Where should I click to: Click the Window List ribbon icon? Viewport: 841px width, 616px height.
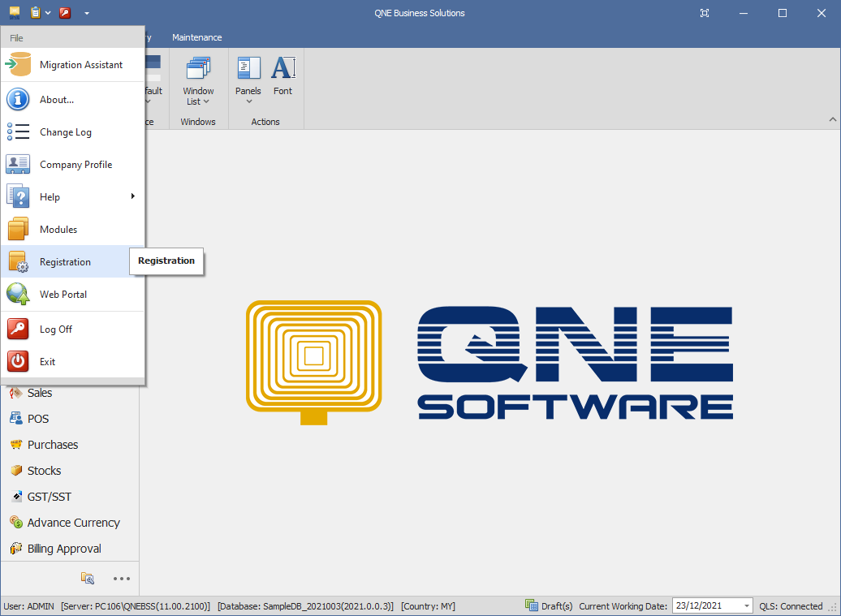pos(198,69)
